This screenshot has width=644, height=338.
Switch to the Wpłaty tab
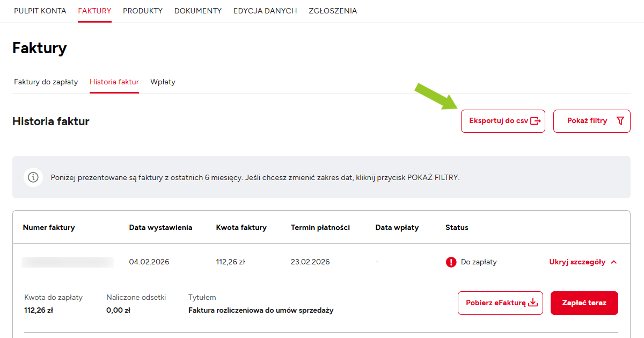pos(163,82)
